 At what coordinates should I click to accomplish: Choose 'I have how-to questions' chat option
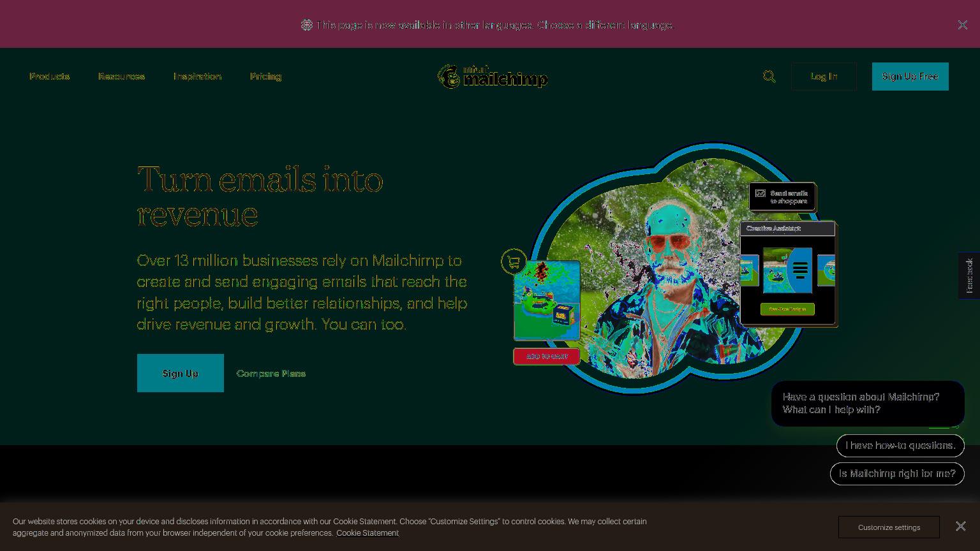pos(900,446)
